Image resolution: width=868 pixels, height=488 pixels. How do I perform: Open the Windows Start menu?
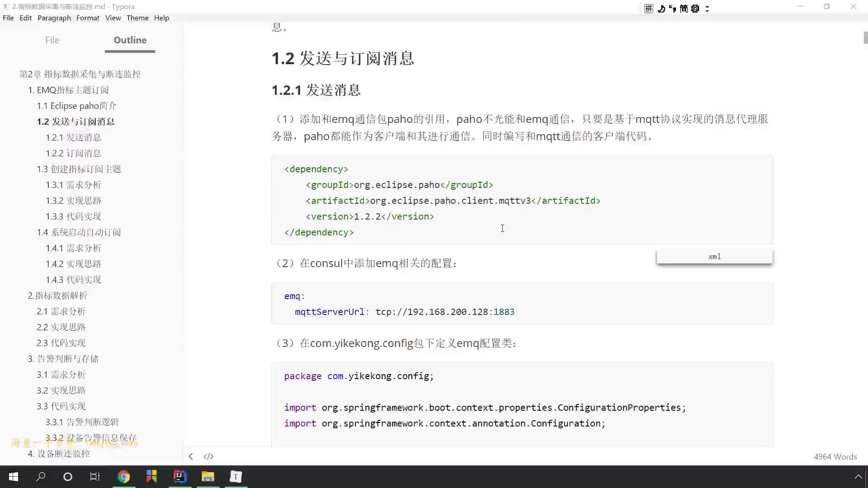coord(14,477)
